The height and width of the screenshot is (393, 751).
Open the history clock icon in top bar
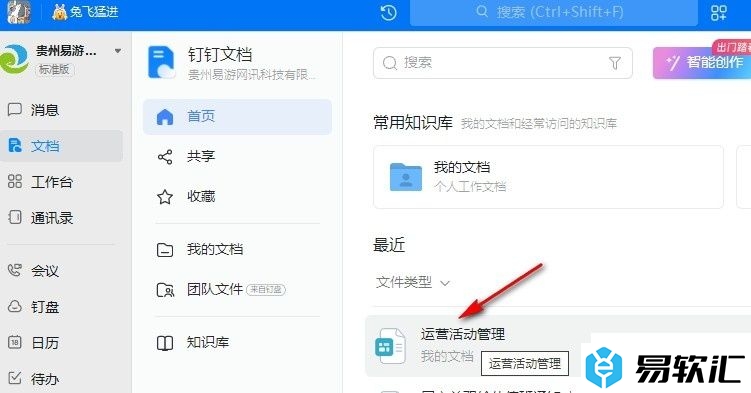388,12
